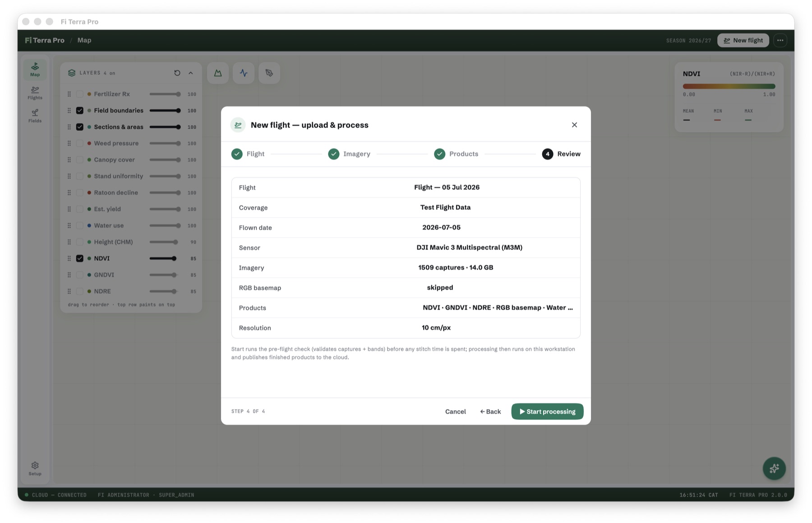Close the New flight dialog
This screenshot has width=812, height=523.
point(574,125)
